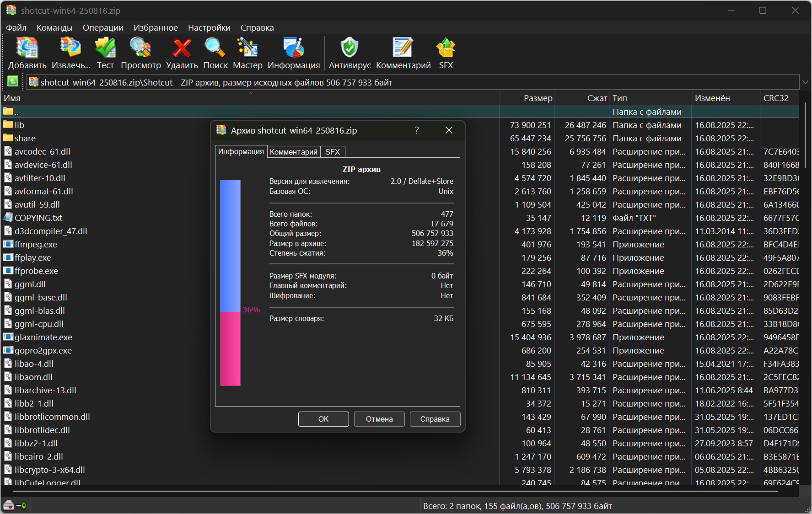
Task: Select the share folder icon
Action: (x=8, y=138)
